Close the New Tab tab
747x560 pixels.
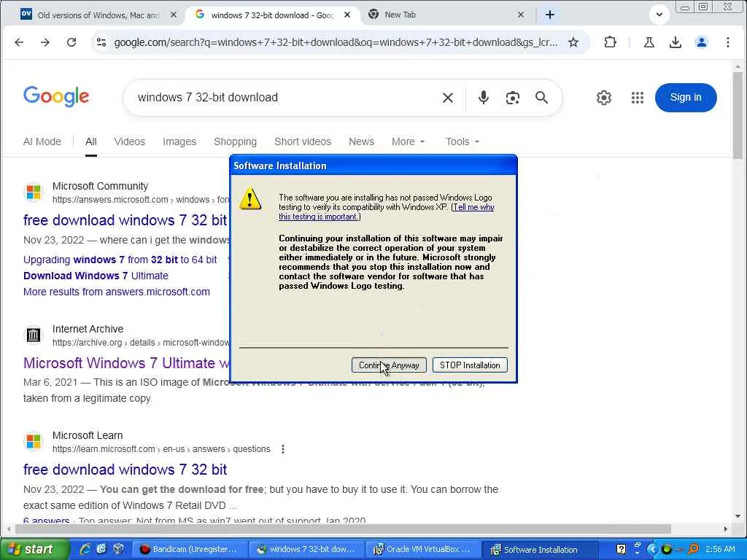coord(521,15)
